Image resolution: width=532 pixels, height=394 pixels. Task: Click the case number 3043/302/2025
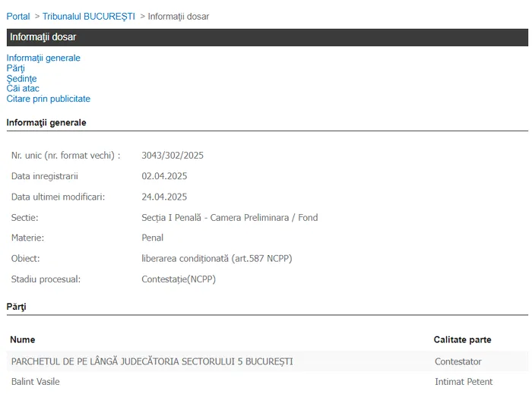(173, 156)
